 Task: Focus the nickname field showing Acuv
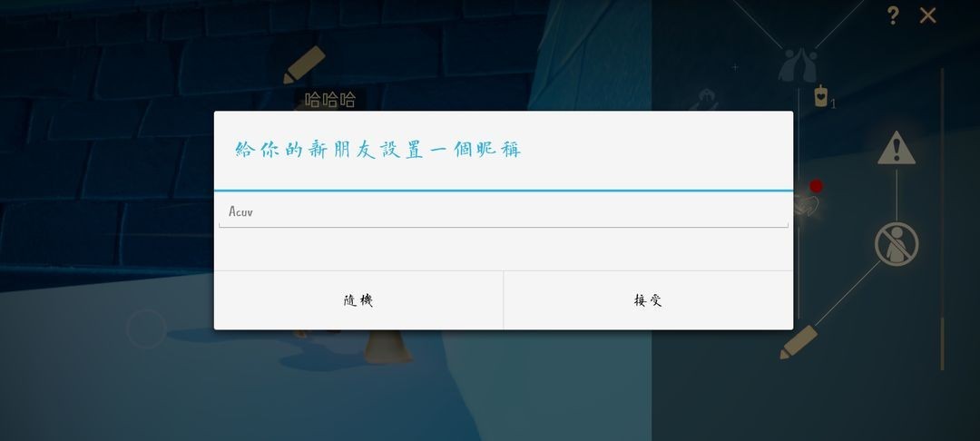click(x=503, y=211)
